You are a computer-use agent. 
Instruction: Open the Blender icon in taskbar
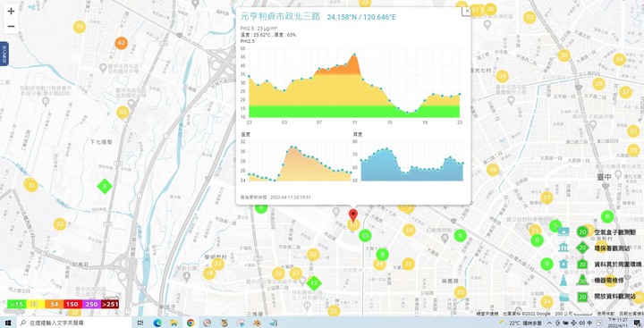(257, 323)
